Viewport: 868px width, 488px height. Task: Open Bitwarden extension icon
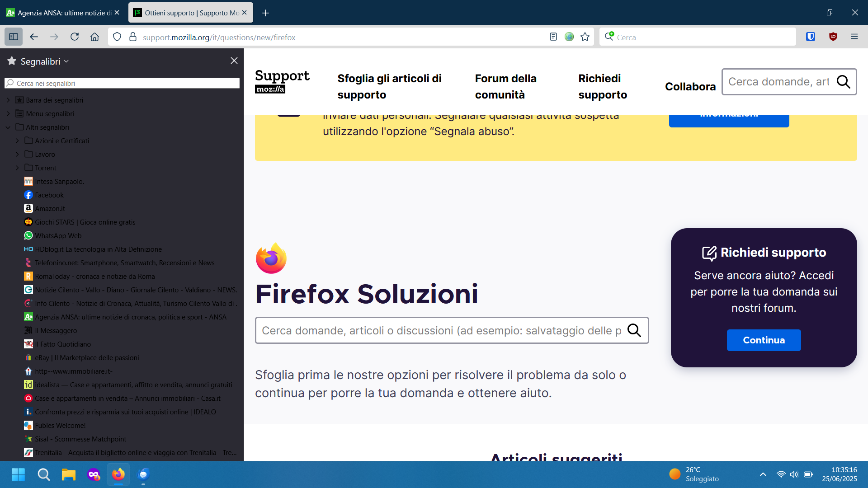coord(811,37)
